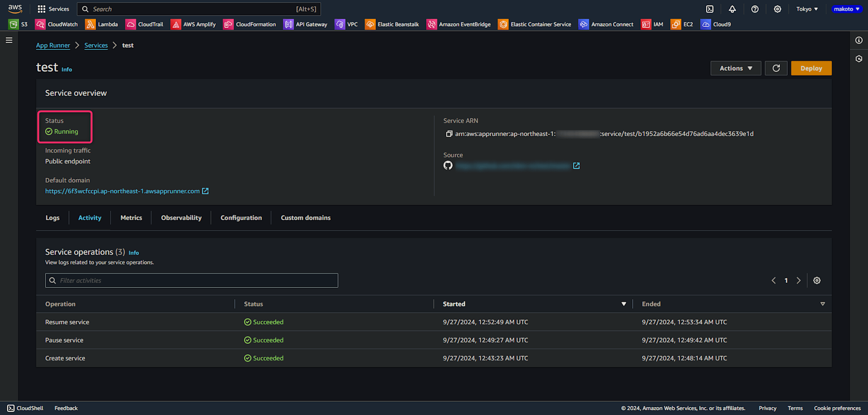Open Lambda shortcut in favorites bar
The image size is (868, 415).
coord(102,24)
